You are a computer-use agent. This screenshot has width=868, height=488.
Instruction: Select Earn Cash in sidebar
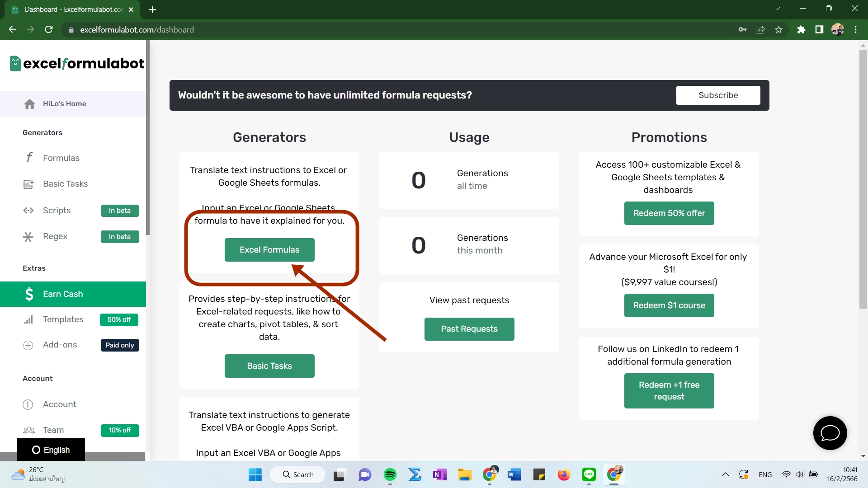click(x=73, y=294)
